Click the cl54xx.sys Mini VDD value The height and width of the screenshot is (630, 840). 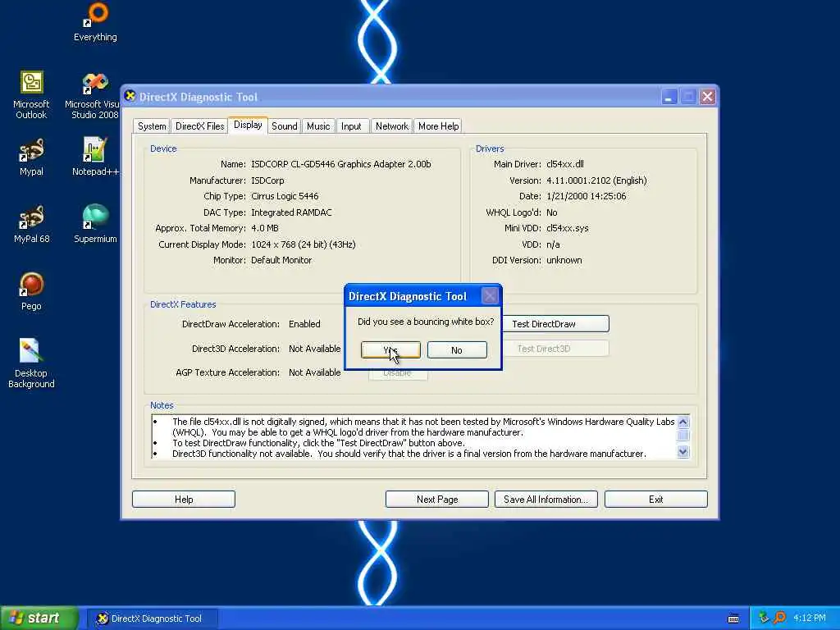[568, 228]
